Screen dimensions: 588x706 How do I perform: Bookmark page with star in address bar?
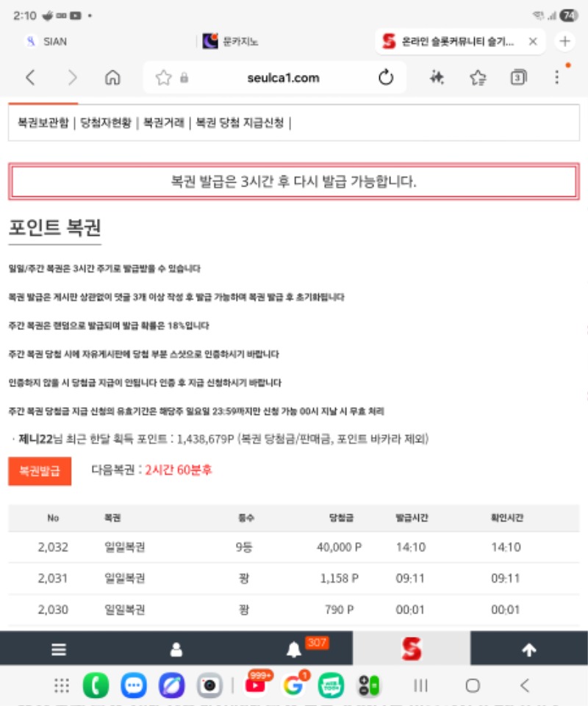pyautogui.click(x=163, y=78)
